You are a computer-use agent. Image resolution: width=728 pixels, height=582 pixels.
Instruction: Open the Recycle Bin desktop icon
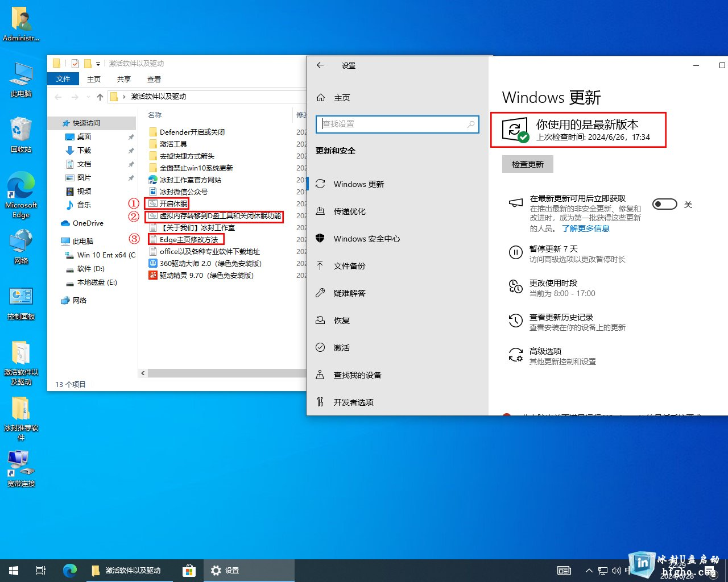coord(21,132)
